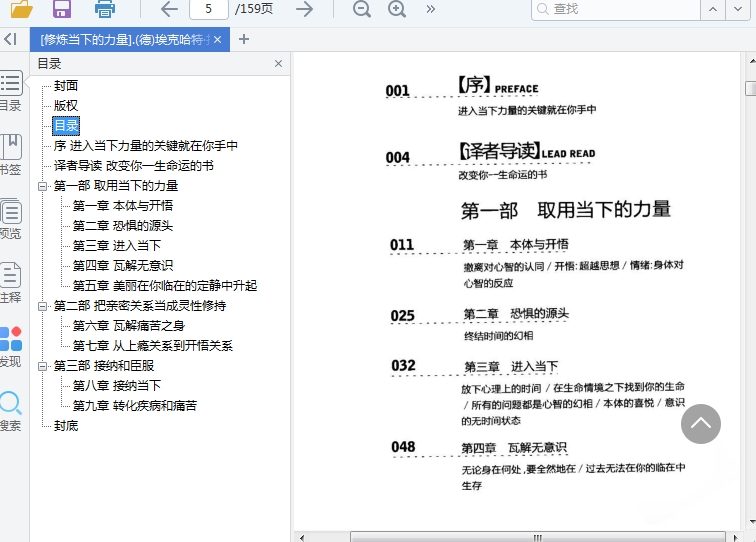The height and width of the screenshot is (542, 756).
Task: Click the open file folder icon
Action: coord(20,9)
